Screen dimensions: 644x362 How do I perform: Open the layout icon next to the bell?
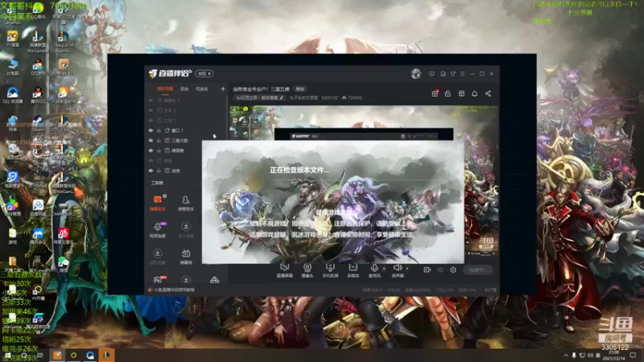[461, 93]
